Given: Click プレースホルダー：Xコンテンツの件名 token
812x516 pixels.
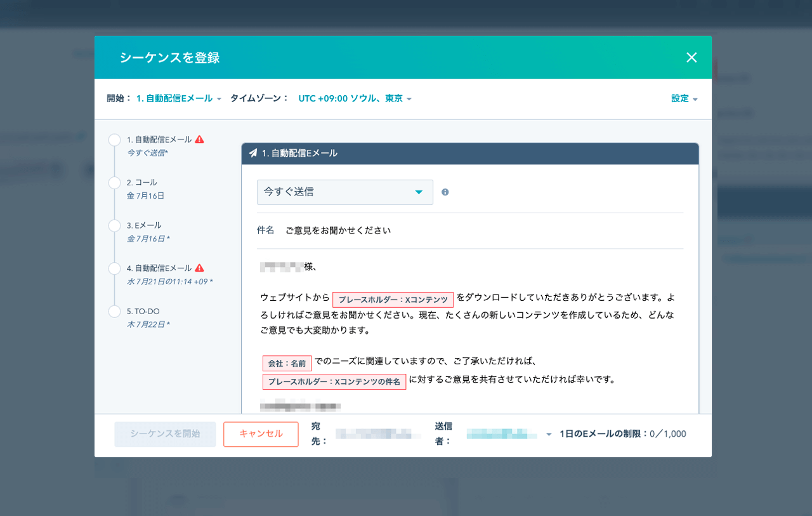Looking at the screenshot, I should pyautogui.click(x=334, y=381).
